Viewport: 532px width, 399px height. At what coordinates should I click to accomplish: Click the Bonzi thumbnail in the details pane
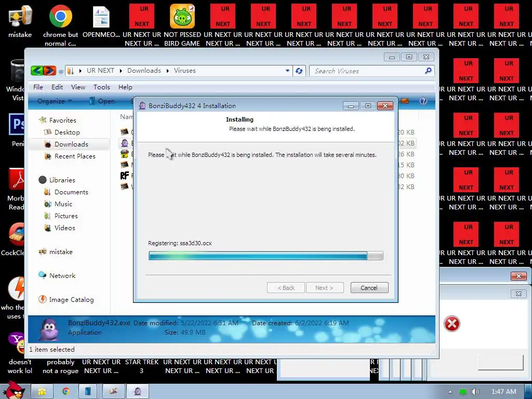click(49, 329)
